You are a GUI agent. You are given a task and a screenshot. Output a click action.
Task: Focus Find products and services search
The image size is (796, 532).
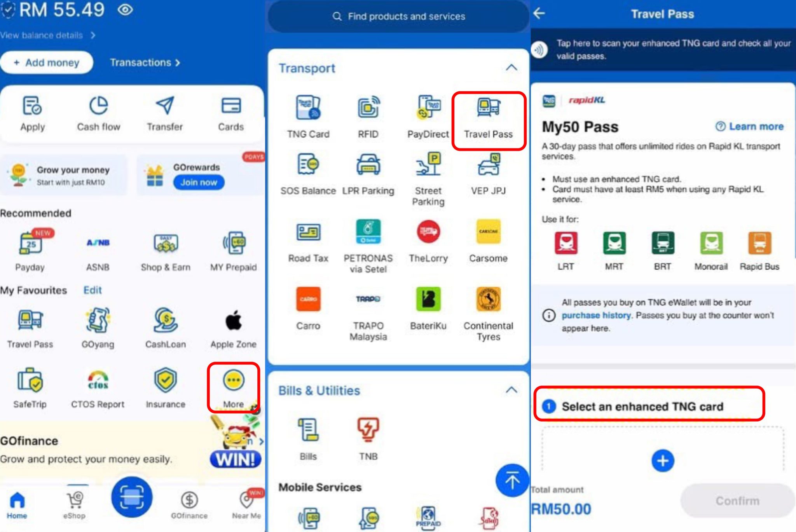coord(399,16)
